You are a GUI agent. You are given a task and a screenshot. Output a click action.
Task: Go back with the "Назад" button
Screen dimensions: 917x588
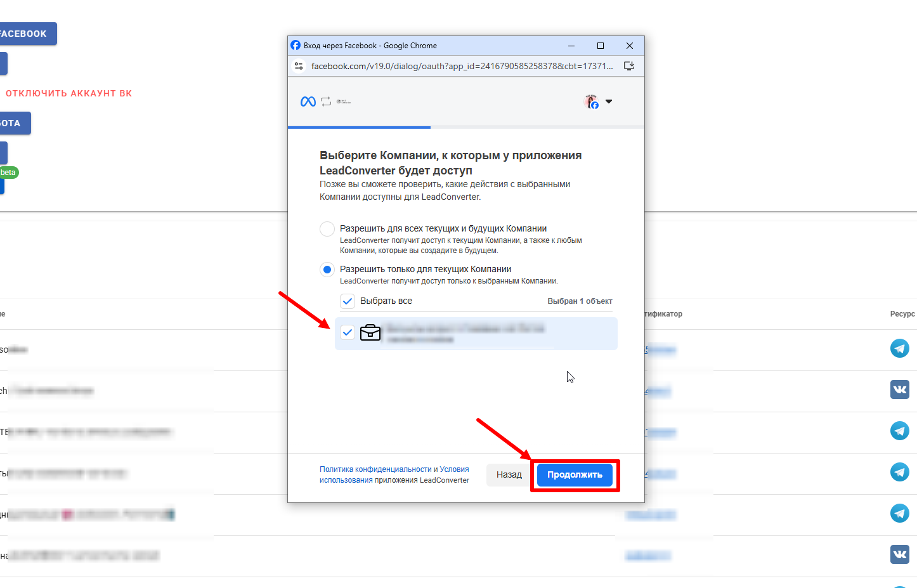coord(509,475)
